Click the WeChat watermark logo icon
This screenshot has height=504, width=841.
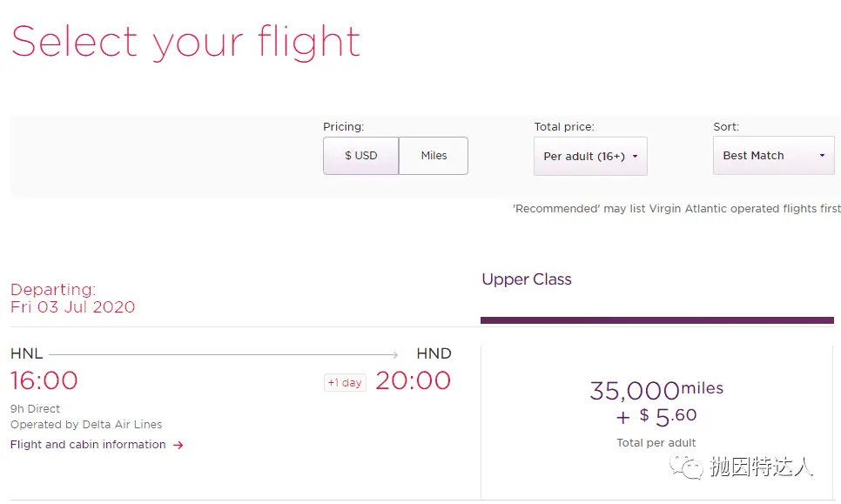pyautogui.click(x=686, y=467)
